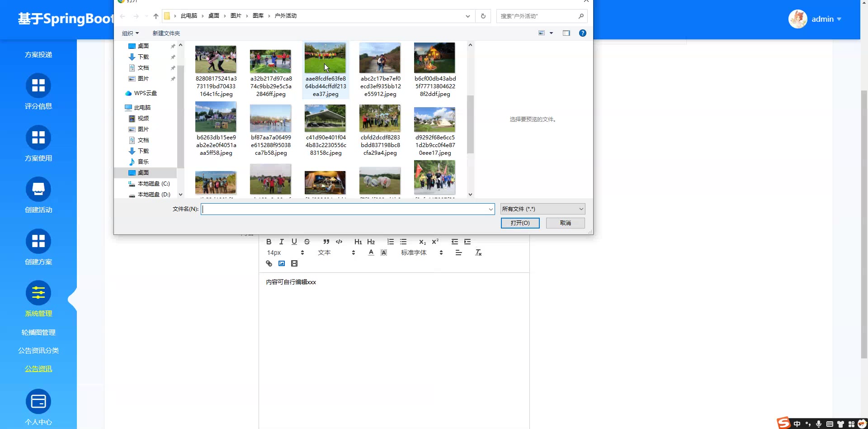
Task: Click the 打开(O) button
Action: [x=520, y=223]
